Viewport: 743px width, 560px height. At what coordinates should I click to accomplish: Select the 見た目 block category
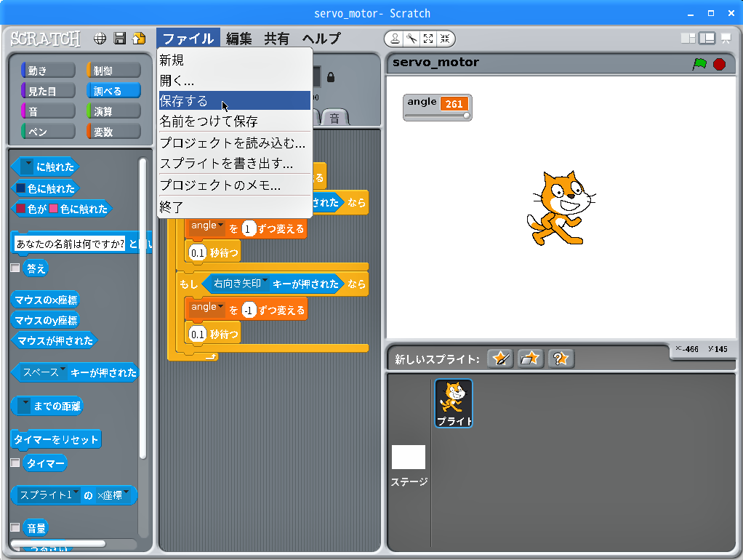tap(48, 91)
